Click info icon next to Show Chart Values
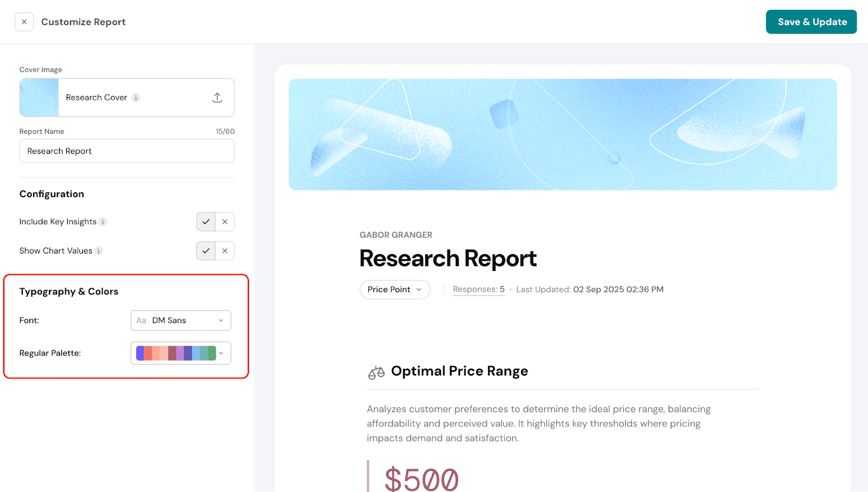Image resolution: width=868 pixels, height=492 pixels. (99, 251)
